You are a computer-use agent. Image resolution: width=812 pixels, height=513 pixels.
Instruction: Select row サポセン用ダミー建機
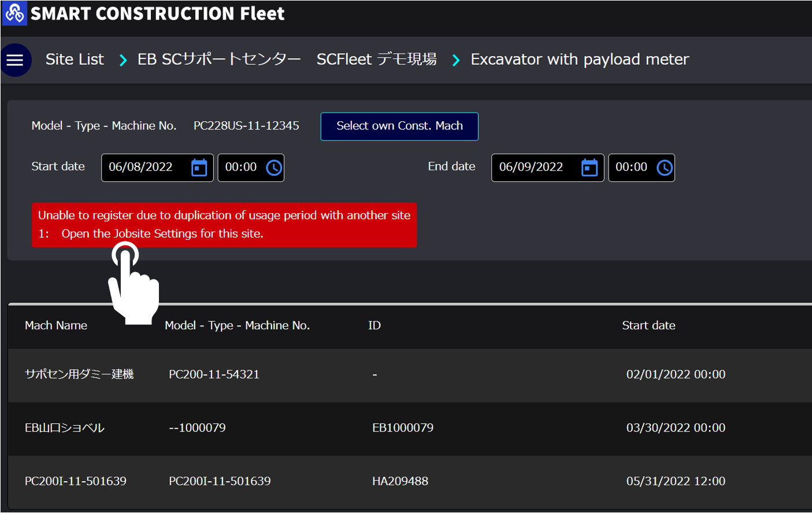[410, 374]
